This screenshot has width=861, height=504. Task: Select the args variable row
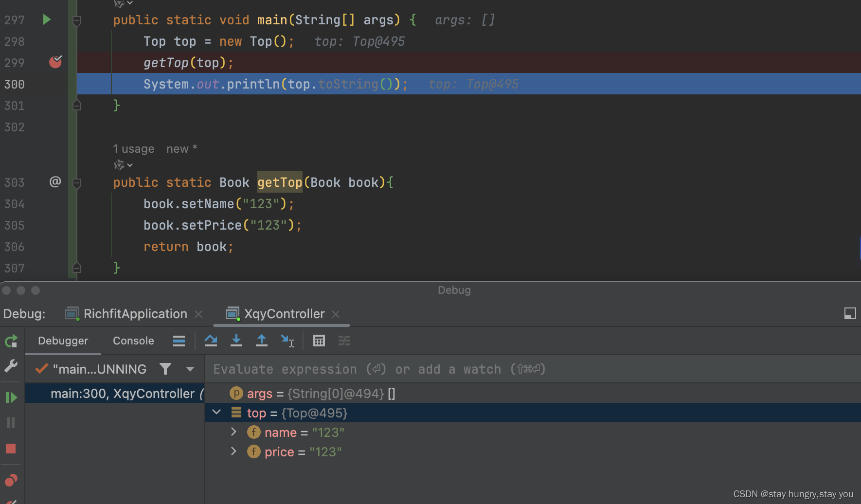coord(533,394)
